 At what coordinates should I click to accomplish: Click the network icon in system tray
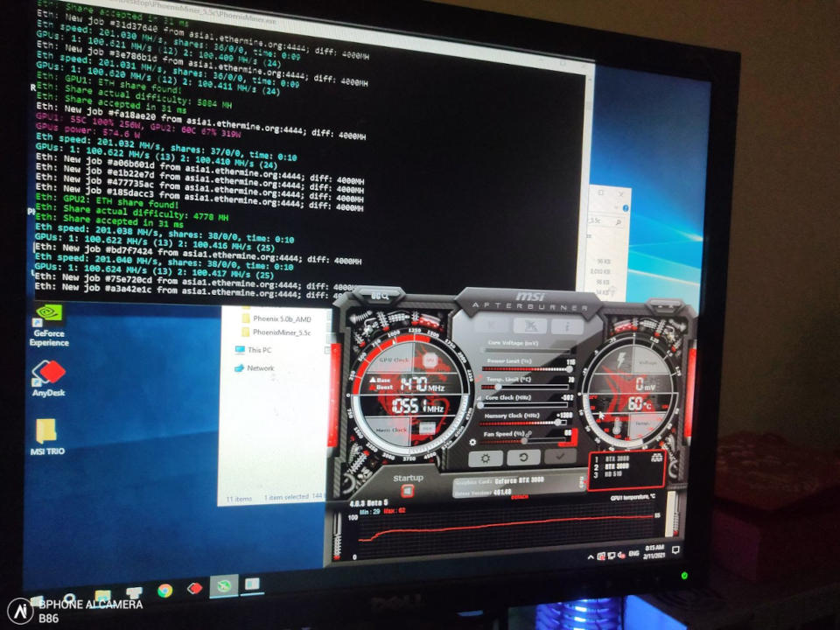click(611, 556)
